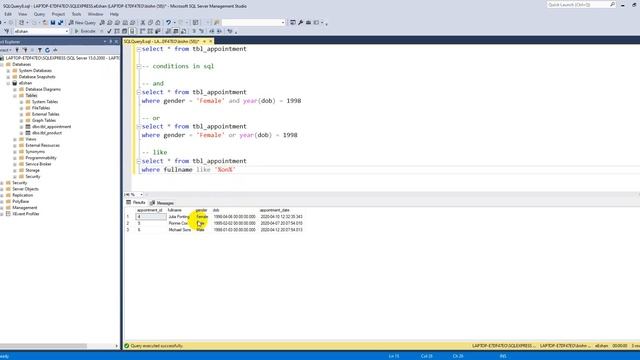Collapse the 'like' select query block

pos(139,161)
